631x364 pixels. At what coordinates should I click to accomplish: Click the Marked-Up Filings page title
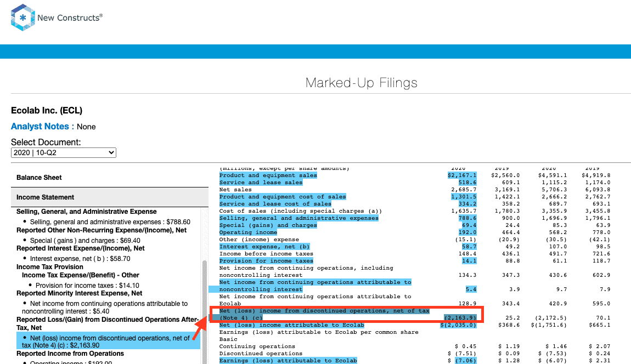coord(362,83)
